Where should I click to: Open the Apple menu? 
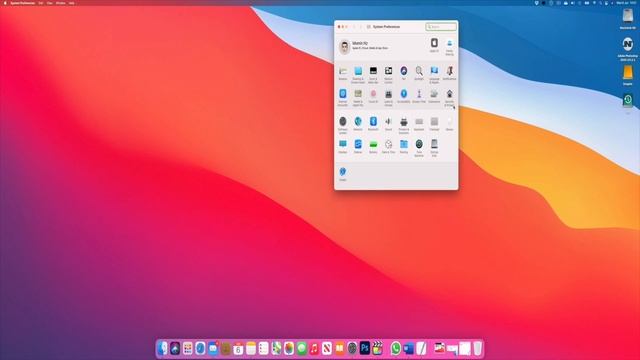coord(5,3)
